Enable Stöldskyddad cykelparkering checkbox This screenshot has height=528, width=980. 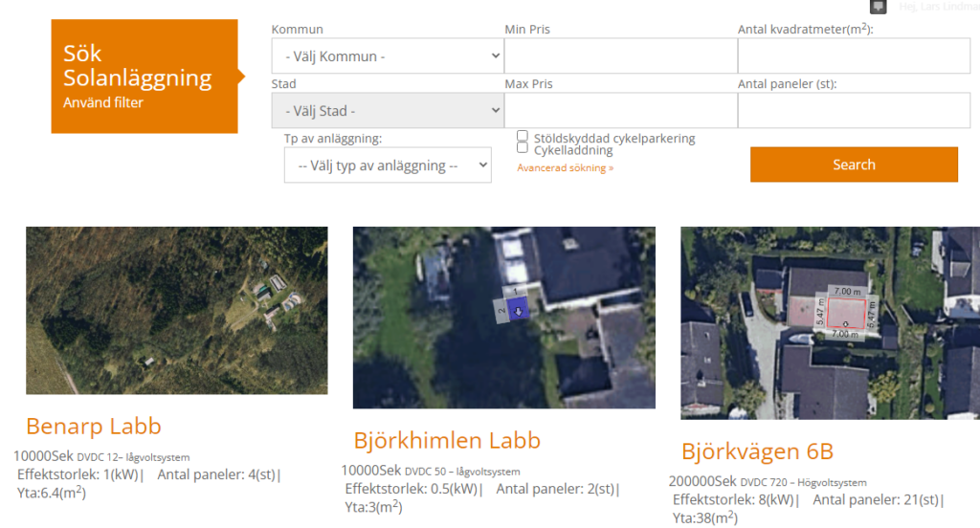[523, 137]
